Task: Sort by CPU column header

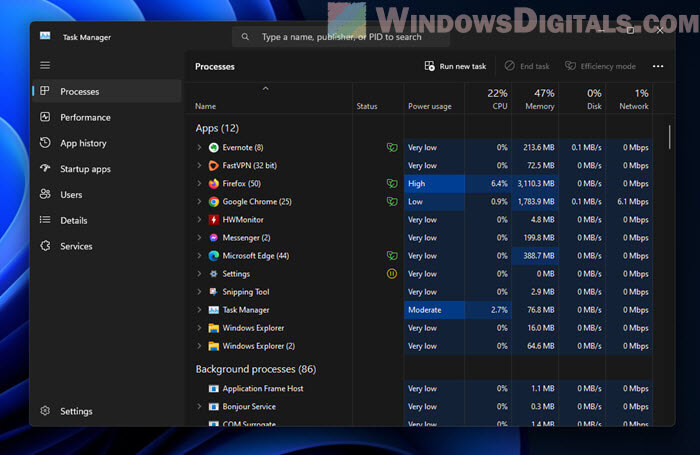Action: point(488,98)
